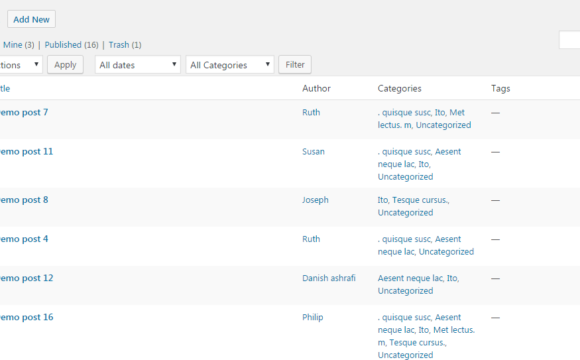View Published (16) posts
Screen dimensions: 580x360
[x=71, y=45]
